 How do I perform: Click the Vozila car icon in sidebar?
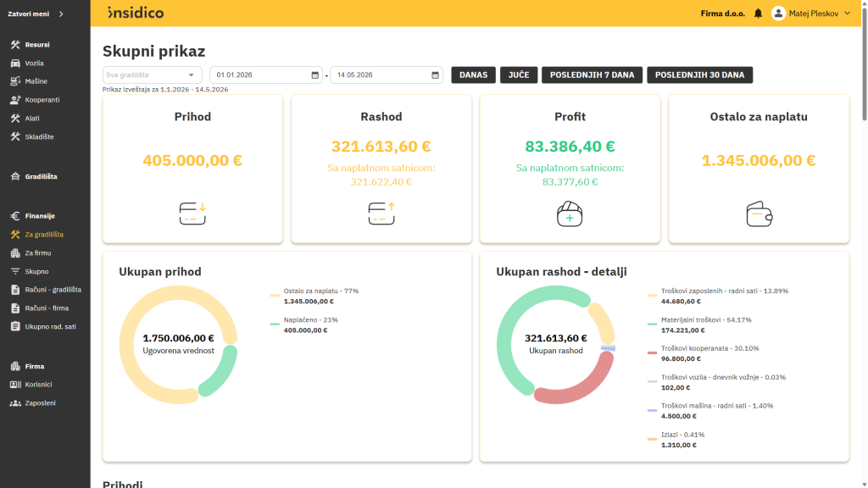coord(15,63)
